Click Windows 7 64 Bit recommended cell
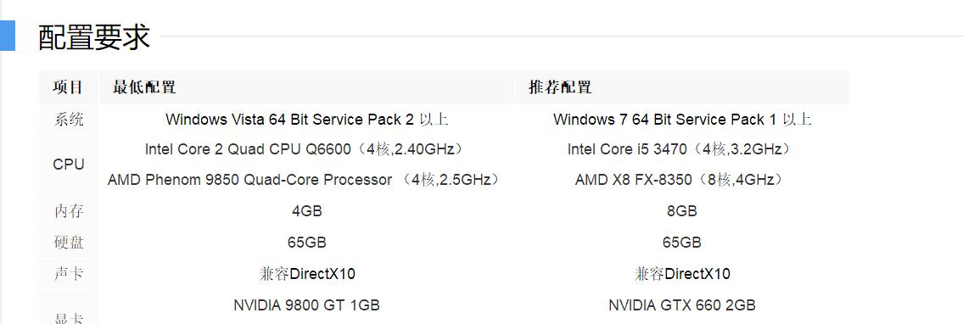The image size is (980, 324). pyautogui.click(x=682, y=120)
